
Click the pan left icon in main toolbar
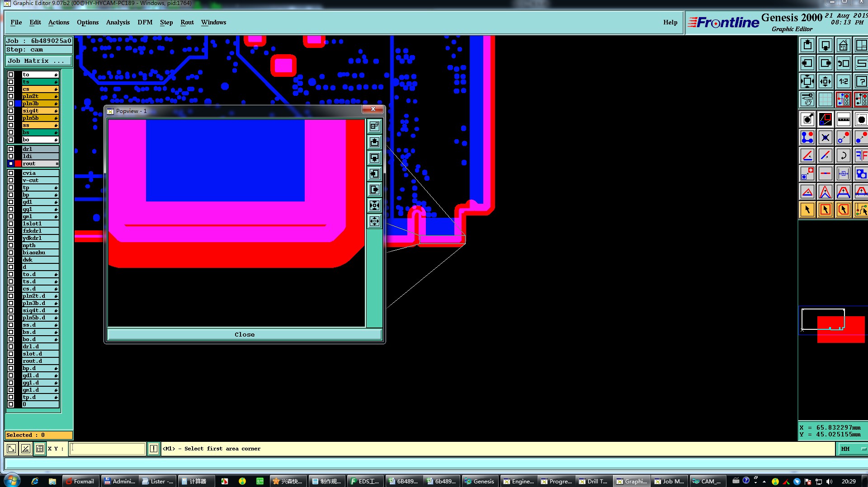[x=807, y=63]
